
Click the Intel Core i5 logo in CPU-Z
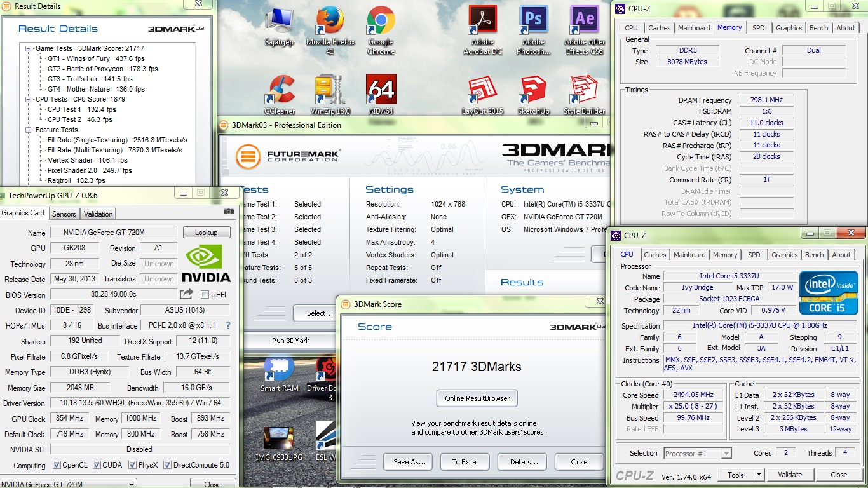pyautogui.click(x=829, y=293)
